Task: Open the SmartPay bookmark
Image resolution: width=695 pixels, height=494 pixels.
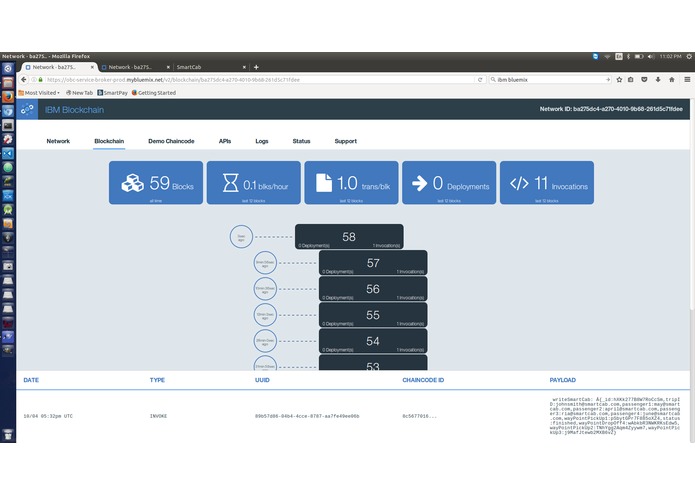Action: click(x=113, y=93)
